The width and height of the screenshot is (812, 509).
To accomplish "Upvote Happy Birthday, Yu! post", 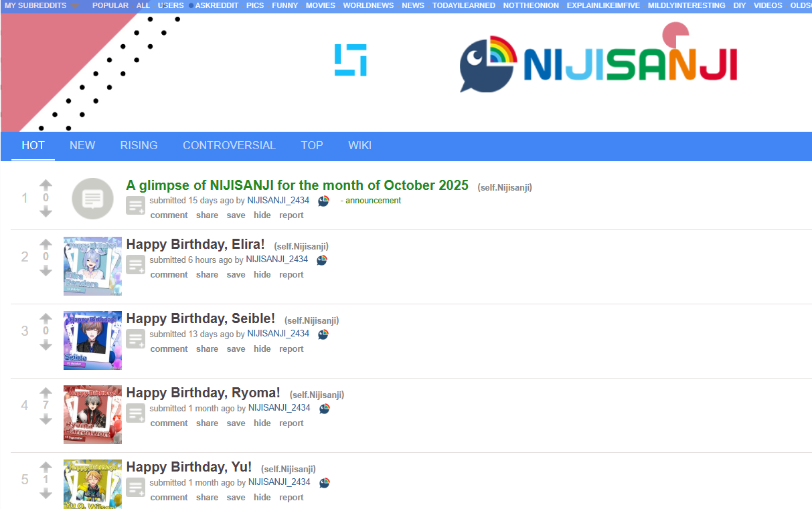I will click(46, 467).
